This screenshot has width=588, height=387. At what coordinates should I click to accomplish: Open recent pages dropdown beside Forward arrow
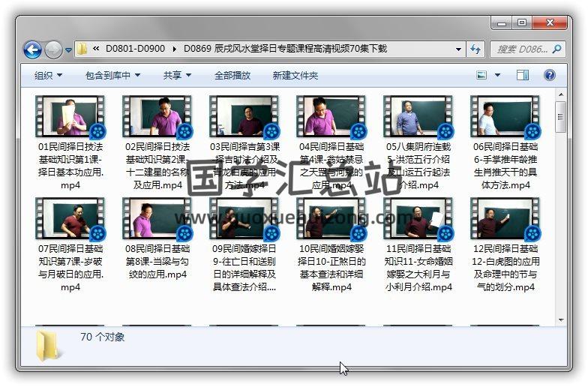[68, 49]
